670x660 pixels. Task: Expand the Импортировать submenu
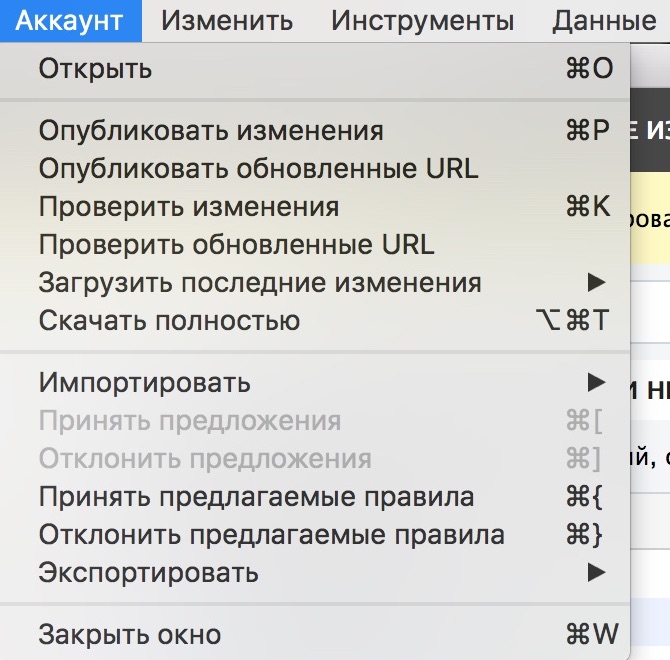315,382
